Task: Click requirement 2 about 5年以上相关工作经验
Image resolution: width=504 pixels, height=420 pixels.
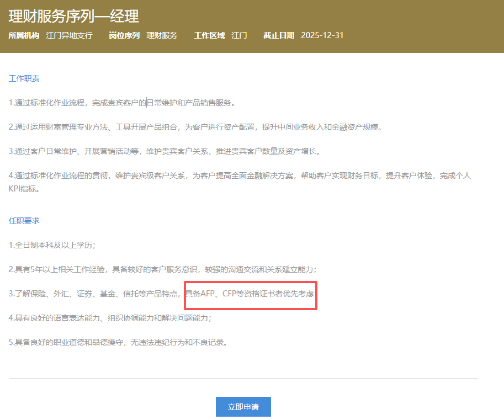Action: pos(162,269)
